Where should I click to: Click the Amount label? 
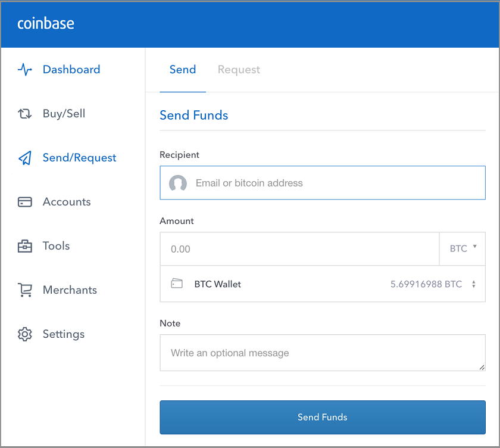click(x=177, y=221)
